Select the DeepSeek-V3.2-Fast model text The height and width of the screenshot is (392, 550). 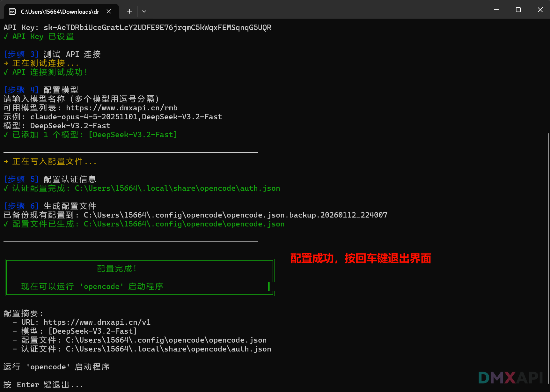pyautogui.click(x=70, y=126)
